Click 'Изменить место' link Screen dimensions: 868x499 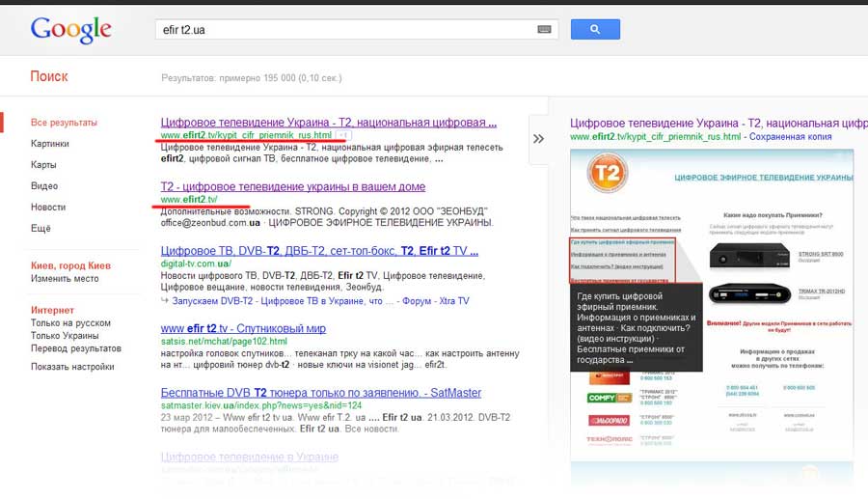point(65,279)
